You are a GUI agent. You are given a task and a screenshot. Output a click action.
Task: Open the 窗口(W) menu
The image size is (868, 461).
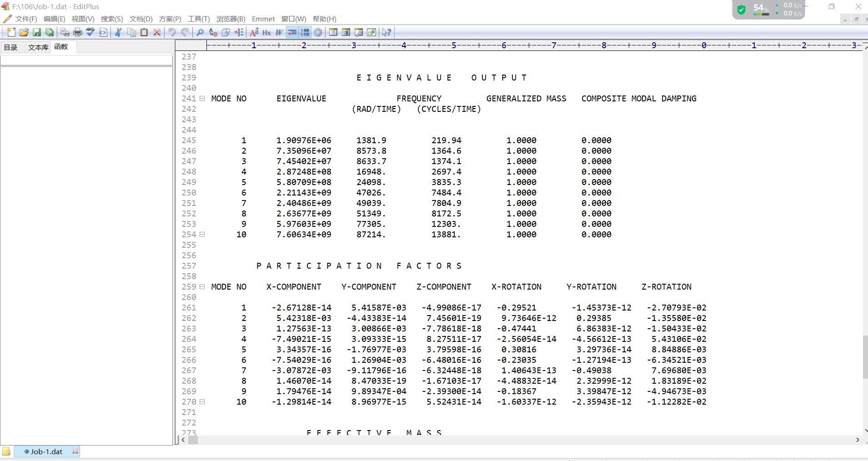294,19
